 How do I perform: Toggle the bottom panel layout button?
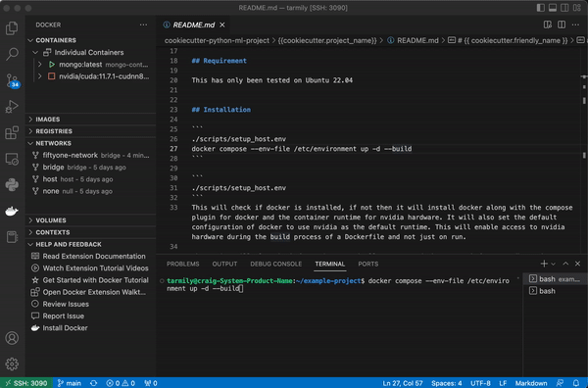tap(553, 8)
